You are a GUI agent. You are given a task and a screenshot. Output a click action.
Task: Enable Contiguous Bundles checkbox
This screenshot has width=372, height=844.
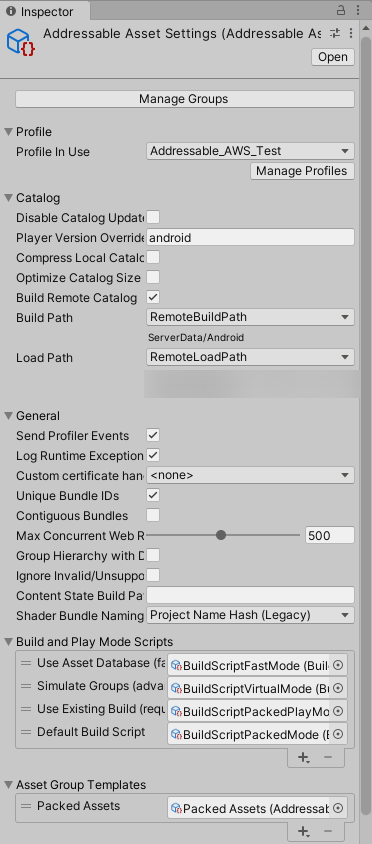pos(153,515)
